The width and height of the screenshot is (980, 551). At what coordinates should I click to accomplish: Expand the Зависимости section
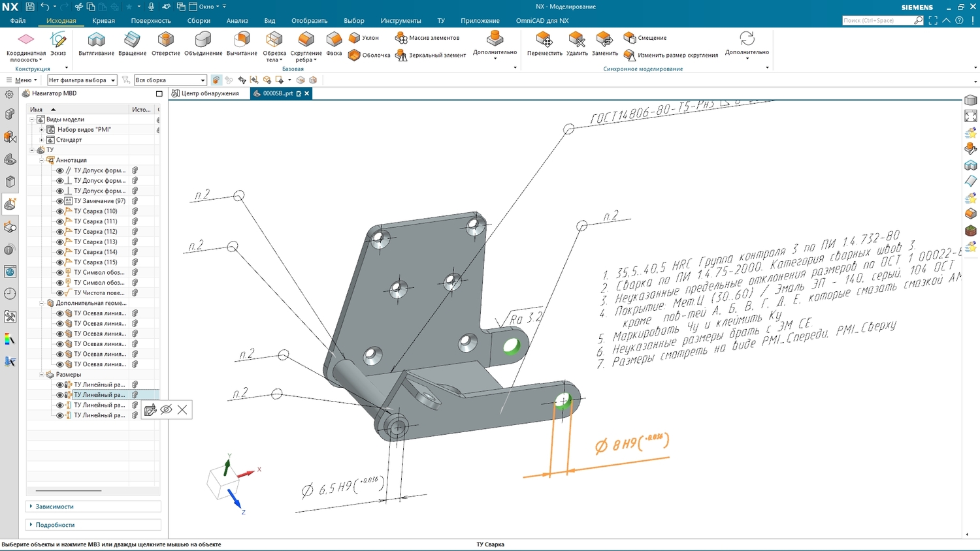[54, 507]
